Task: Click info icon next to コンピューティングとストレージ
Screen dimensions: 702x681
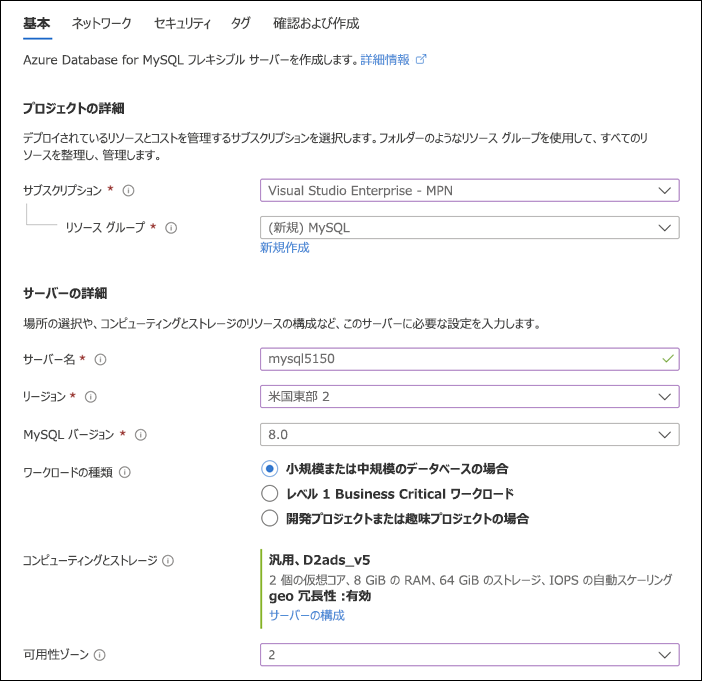Action: click(x=168, y=561)
